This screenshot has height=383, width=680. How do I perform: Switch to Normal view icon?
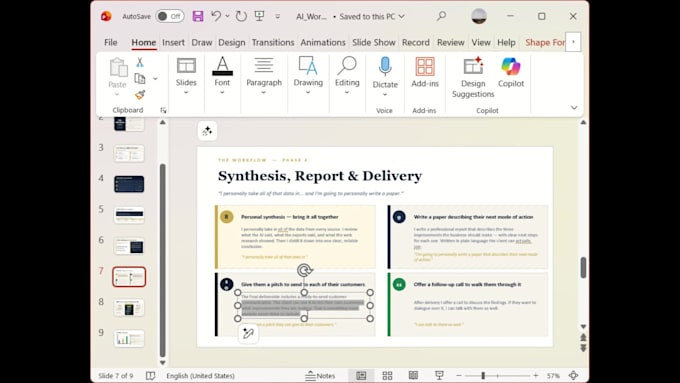(361, 376)
